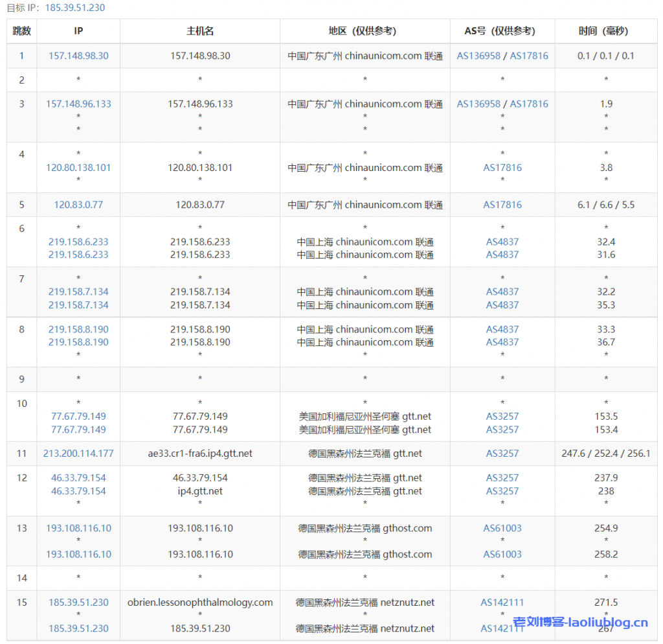This screenshot has height=644, width=663.
Task: Click the AS142111 link in hop 15 row
Action: point(502,603)
